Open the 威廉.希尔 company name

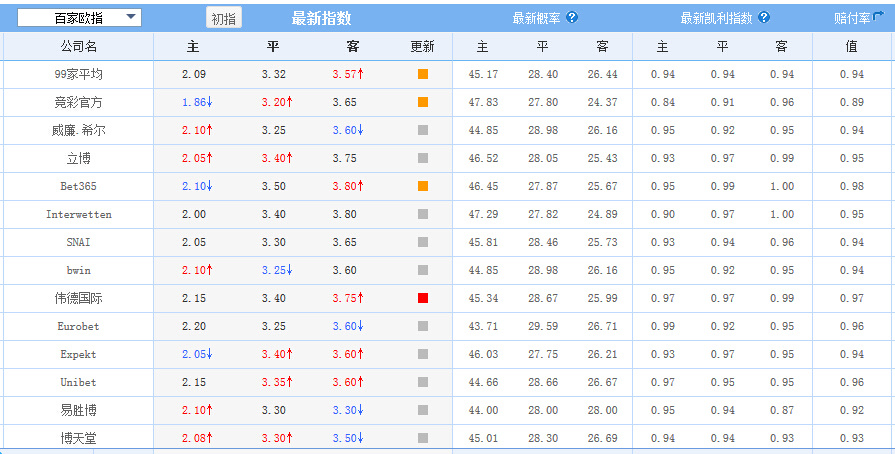tap(79, 130)
